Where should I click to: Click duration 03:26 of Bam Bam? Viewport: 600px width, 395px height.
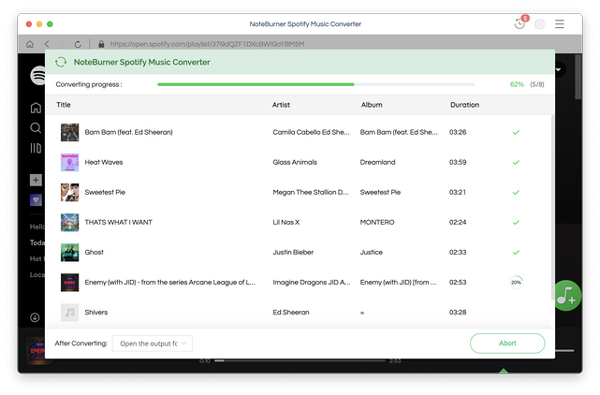(x=458, y=132)
